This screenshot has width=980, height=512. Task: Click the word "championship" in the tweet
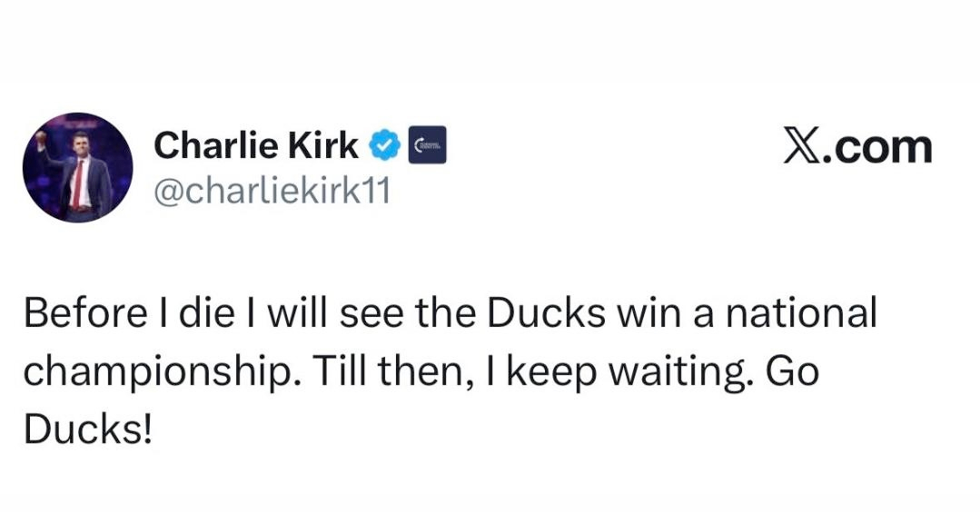[x=150, y=372]
